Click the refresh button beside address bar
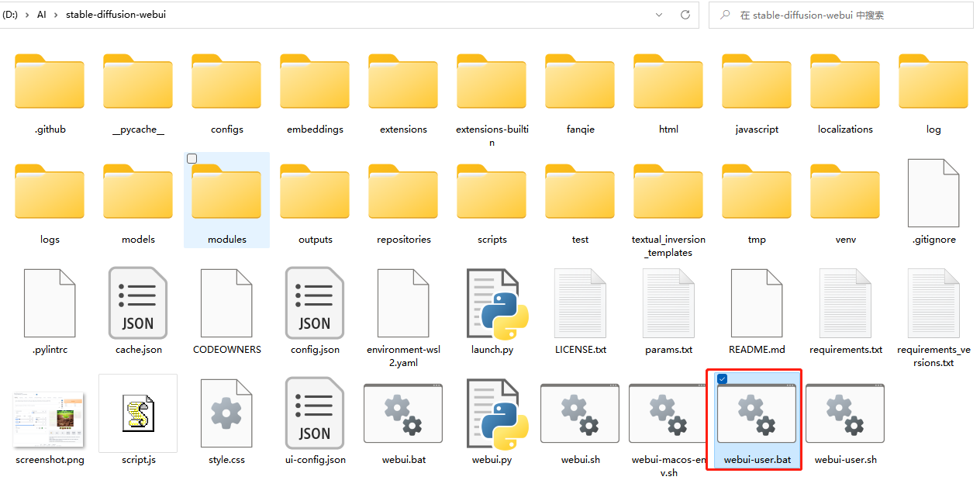The height and width of the screenshot is (494, 980). pyautogui.click(x=685, y=15)
